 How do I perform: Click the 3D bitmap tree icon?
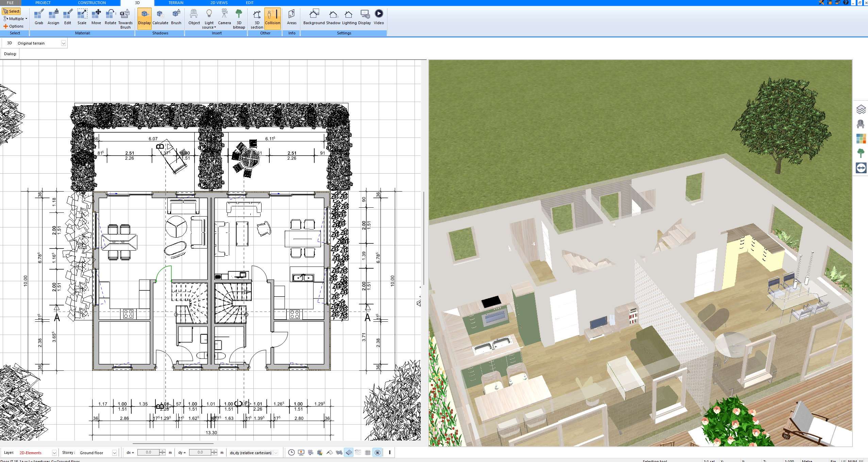pyautogui.click(x=239, y=19)
